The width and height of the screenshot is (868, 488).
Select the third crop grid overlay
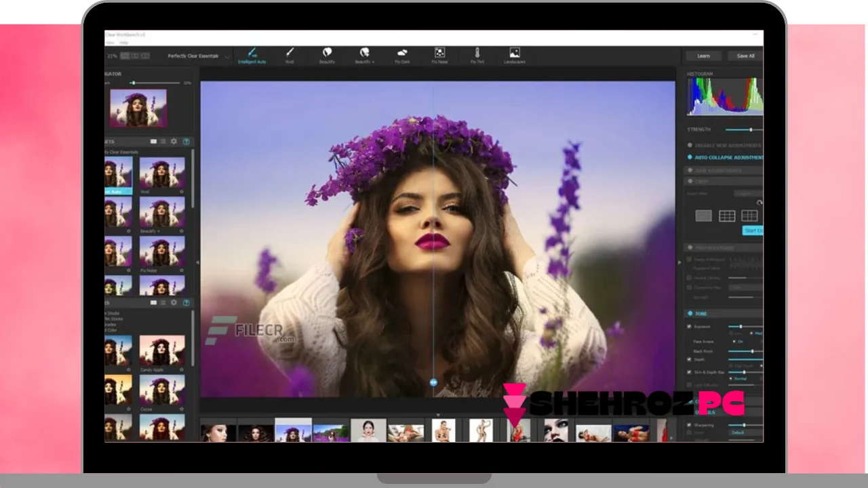(x=749, y=216)
